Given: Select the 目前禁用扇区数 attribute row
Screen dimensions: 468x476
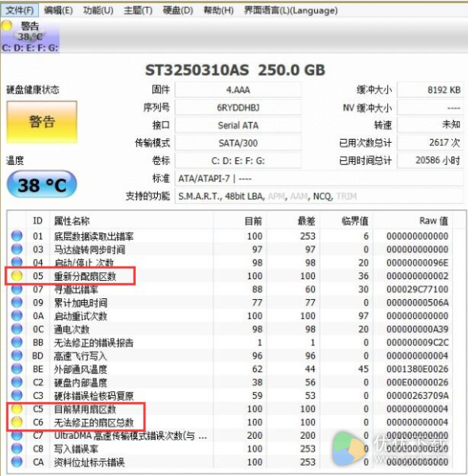Looking at the screenshot, I should pyautogui.click(x=229, y=409).
